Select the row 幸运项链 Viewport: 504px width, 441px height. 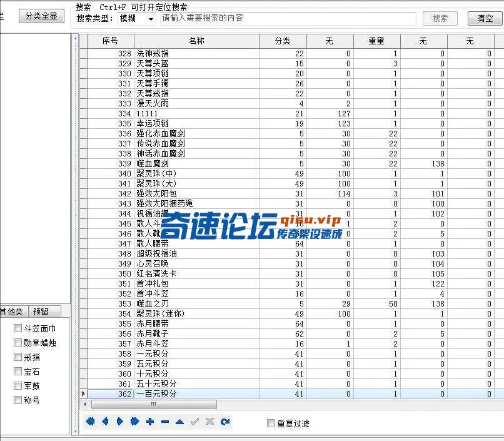pos(291,123)
